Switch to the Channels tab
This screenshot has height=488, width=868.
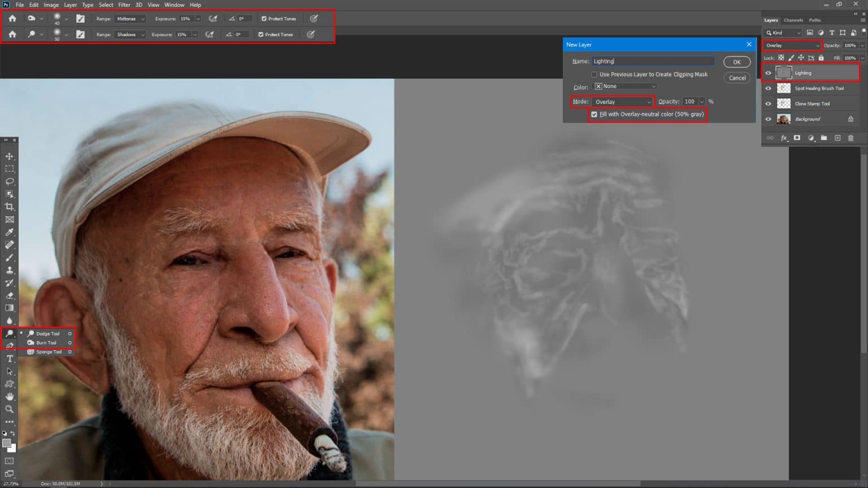(x=793, y=20)
